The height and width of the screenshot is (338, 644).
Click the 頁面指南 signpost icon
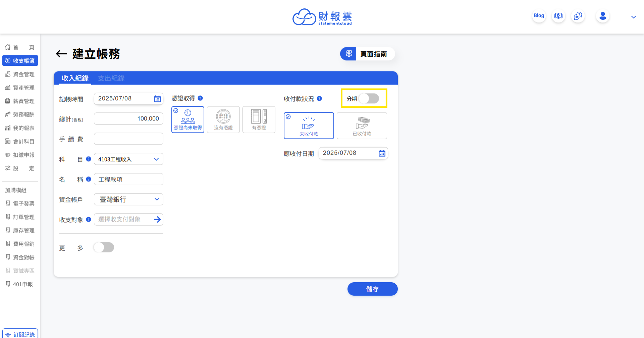[348, 54]
